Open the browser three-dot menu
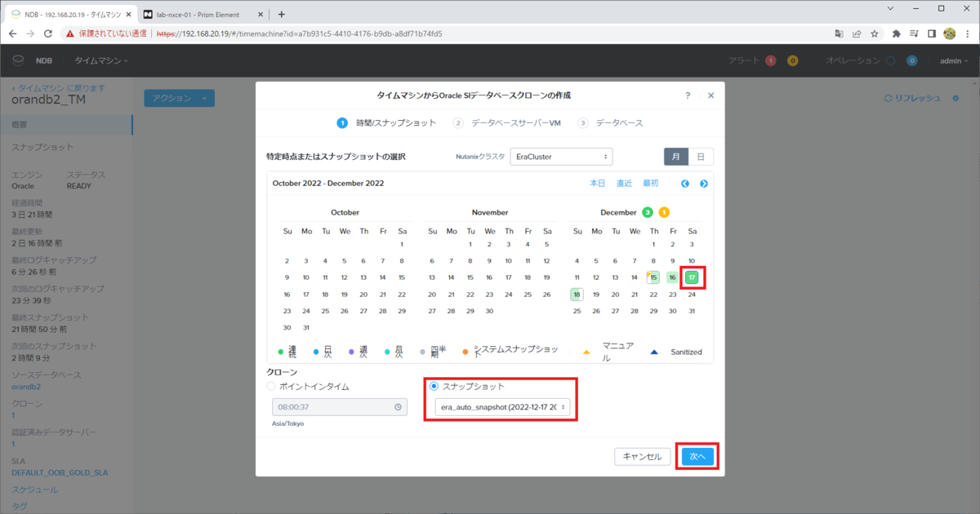Screen dimensions: 980x514 [x=967, y=33]
